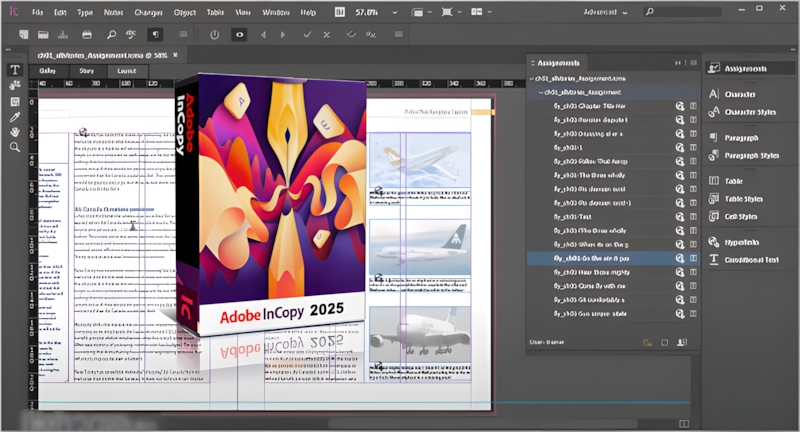Open the Help menu
The image size is (800, 432).
(x=308, y=12)
